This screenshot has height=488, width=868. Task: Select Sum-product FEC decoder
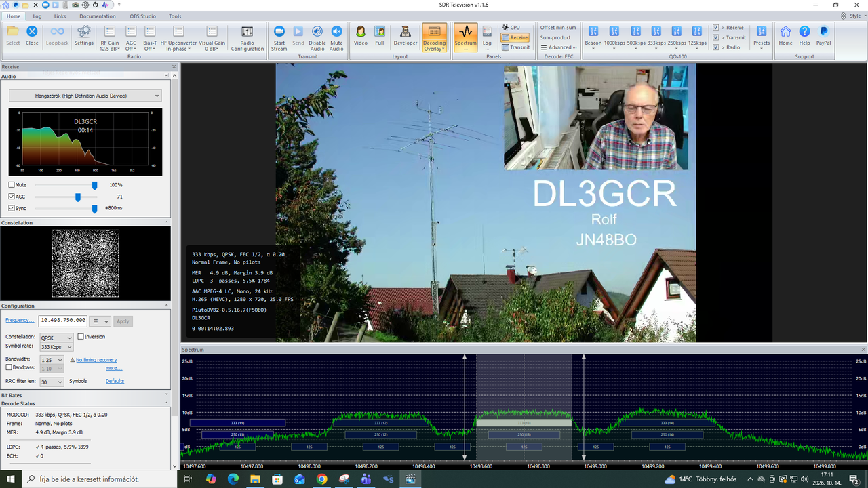tap(555, 37)
